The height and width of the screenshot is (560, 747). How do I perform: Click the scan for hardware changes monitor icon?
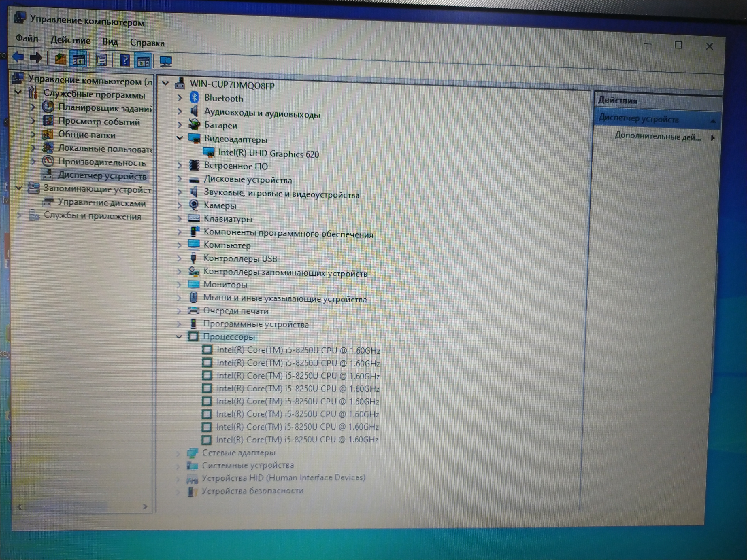point(166,62)
